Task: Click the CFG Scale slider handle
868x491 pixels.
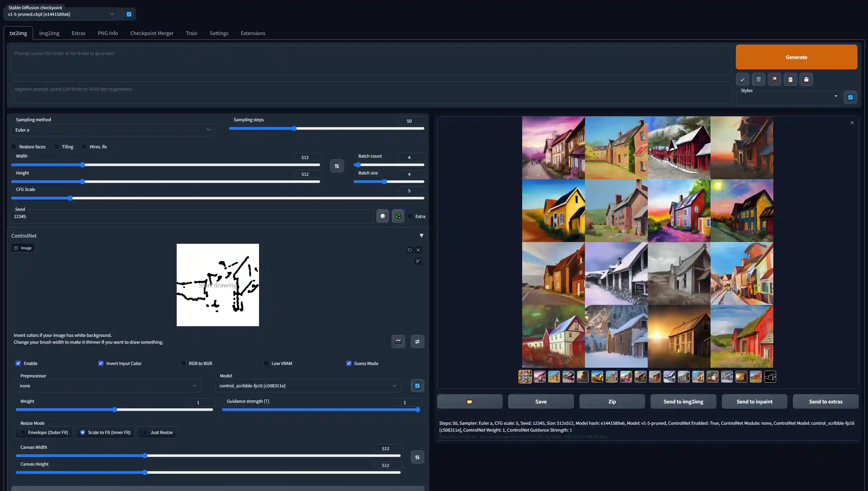Action: click(x=70, y=198)
